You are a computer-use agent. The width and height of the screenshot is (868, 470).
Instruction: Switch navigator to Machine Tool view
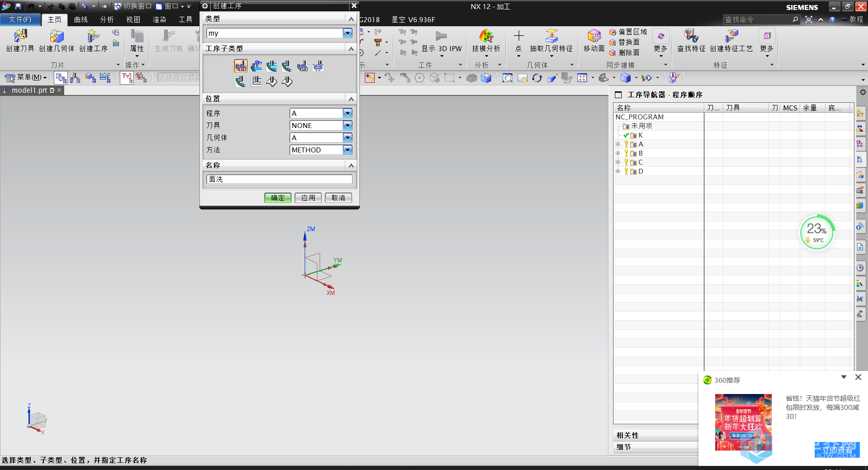75,78
